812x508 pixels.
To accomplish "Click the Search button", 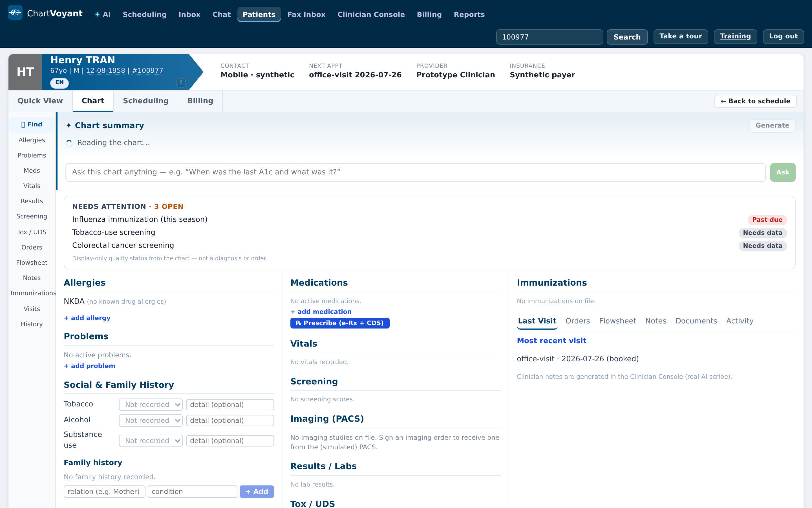I will point(627,37).
